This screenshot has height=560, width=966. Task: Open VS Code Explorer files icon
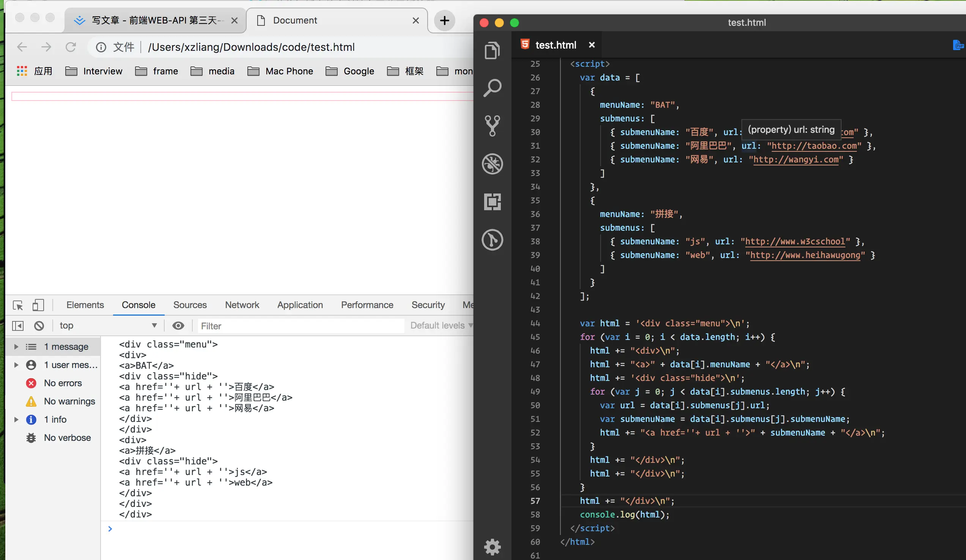pos(492,50)
